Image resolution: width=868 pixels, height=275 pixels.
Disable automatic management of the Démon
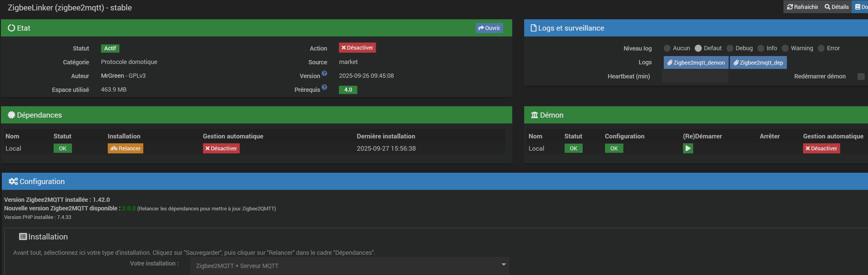point(821,148)
